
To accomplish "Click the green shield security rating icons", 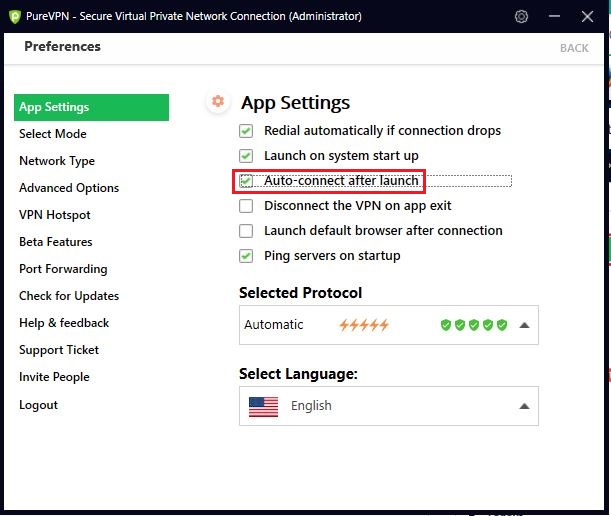I will pos(474,325).
